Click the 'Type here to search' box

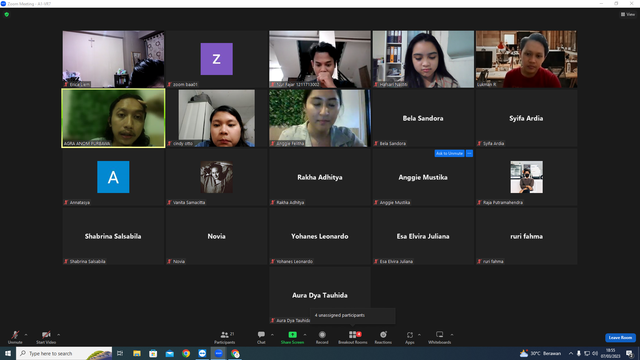pyautogui.click(x=64, y=353)
